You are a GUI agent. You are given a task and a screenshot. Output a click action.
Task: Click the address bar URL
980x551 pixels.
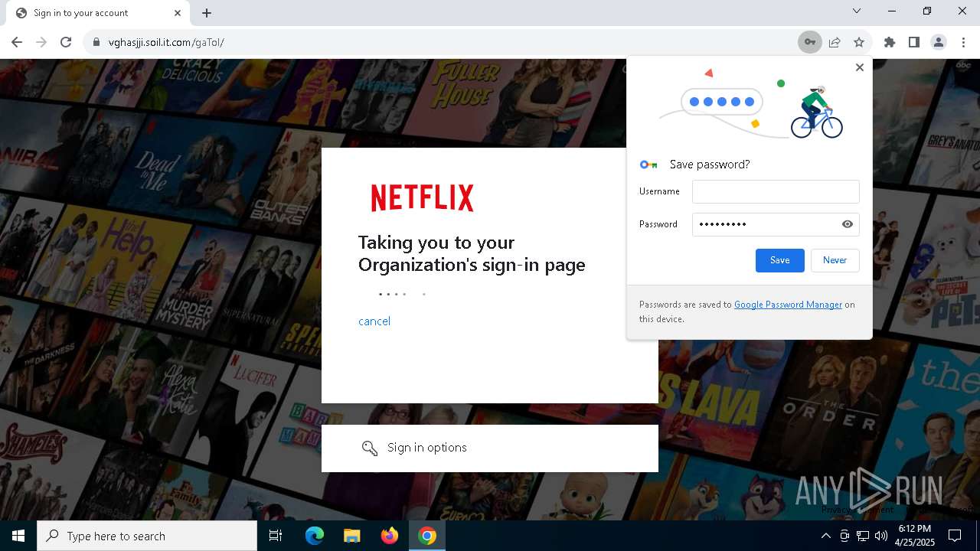[166, 42]
